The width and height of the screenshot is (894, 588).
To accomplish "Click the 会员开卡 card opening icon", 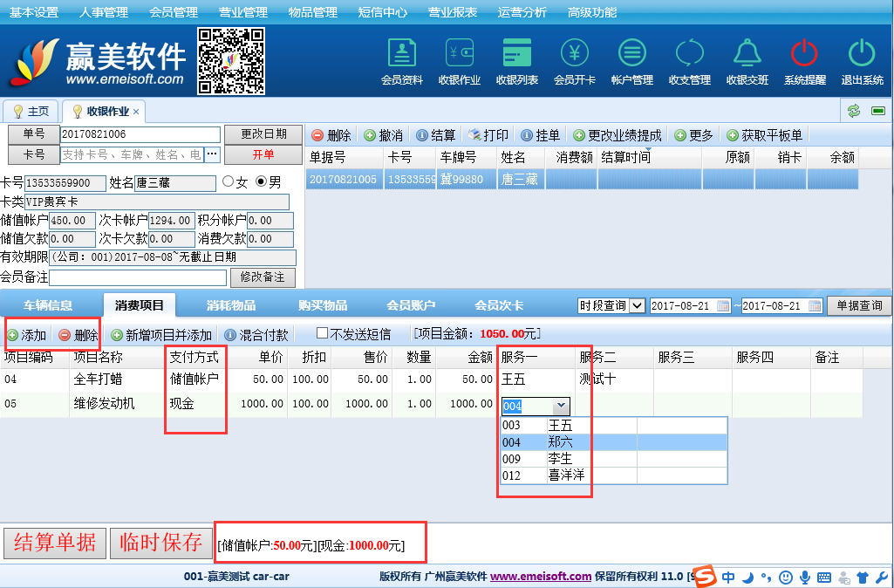I will click(x=574, y=61).
